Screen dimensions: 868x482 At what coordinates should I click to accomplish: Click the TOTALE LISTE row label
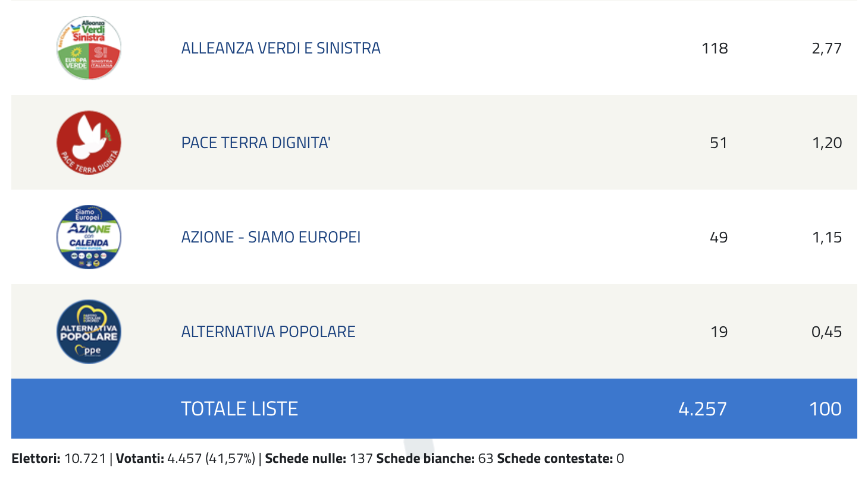pos(239,409)
